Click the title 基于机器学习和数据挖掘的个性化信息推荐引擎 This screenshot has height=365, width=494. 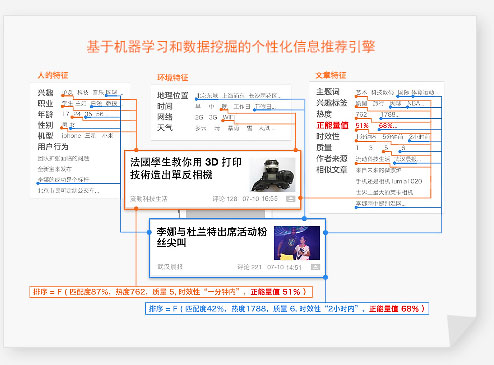pos(231,47)
